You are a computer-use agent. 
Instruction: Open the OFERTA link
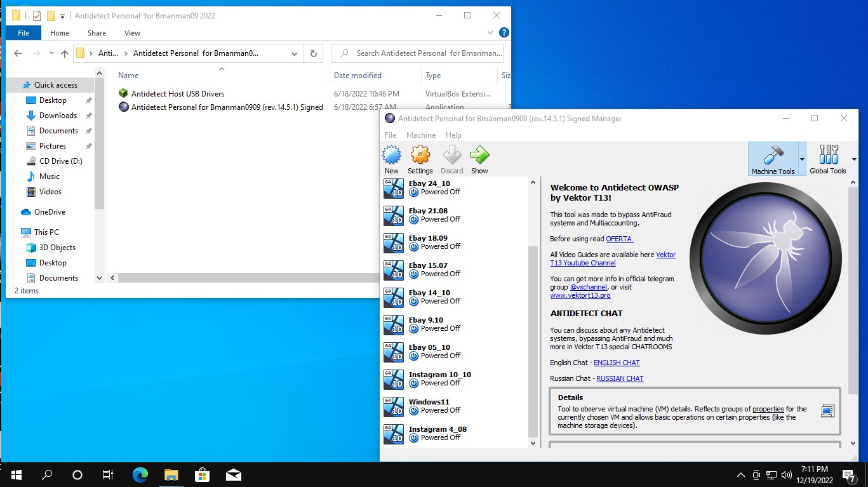(x=619, y=239)
